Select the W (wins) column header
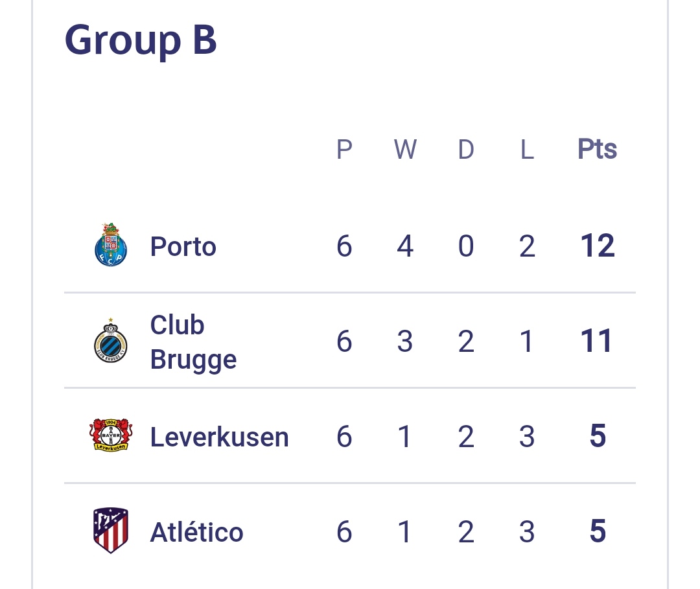The width and height of the screenshot is (700, 589). (405, 150)
